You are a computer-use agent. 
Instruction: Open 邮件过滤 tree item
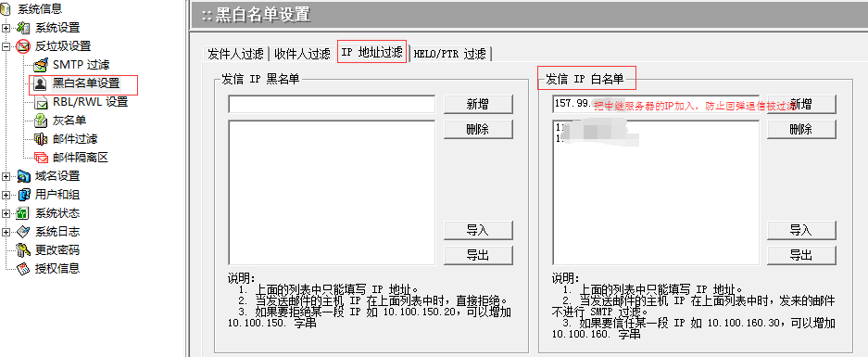pos(75,139)
